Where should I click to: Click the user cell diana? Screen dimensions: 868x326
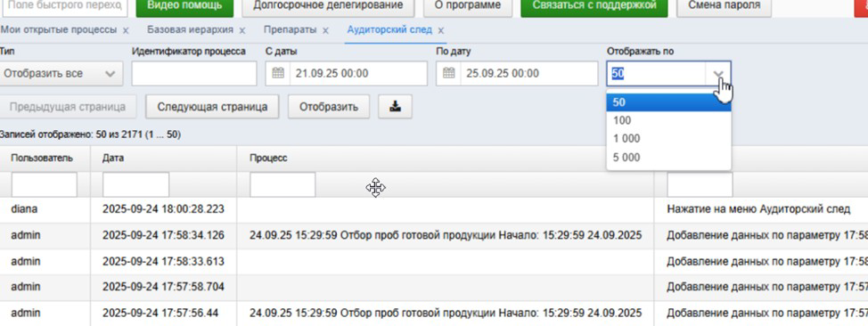point(23,209)
